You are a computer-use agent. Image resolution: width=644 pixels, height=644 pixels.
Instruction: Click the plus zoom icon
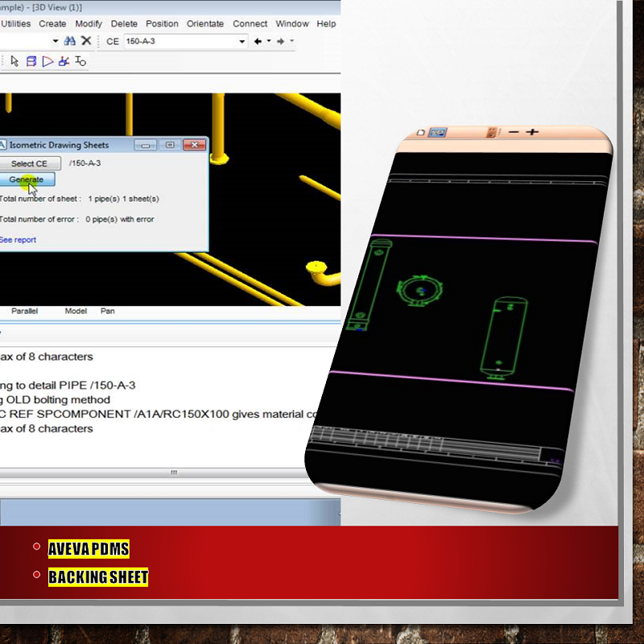tap(532, 132)
